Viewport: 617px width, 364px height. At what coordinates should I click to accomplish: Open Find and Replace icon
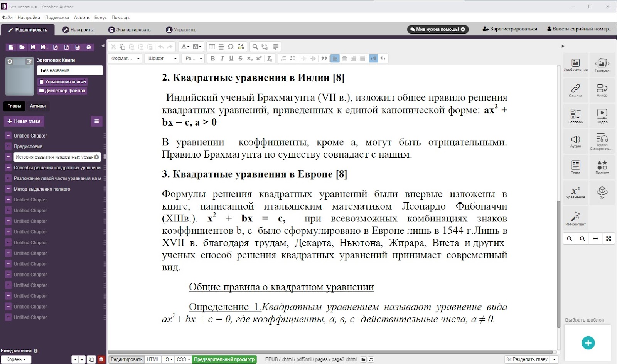pyautogui.click(x=265, y=47)
